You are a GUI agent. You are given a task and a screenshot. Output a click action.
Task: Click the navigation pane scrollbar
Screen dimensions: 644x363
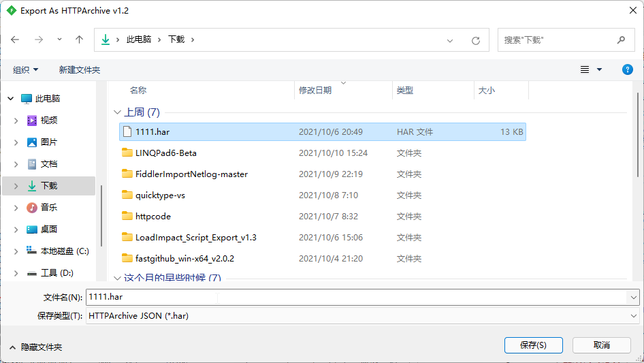coord(101,216)
